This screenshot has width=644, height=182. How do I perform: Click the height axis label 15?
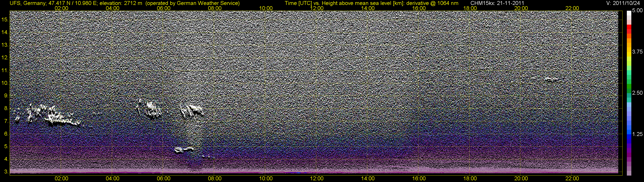coord(5,19)
